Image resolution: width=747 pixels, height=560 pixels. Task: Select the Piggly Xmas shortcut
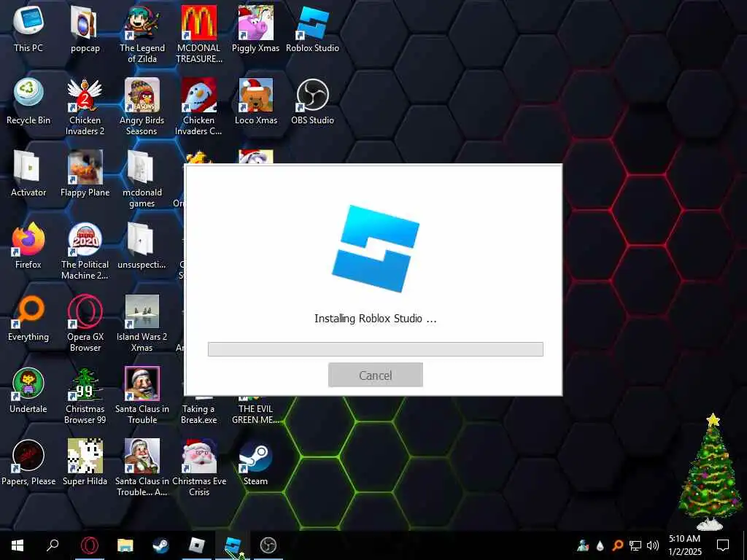[255, 28]
